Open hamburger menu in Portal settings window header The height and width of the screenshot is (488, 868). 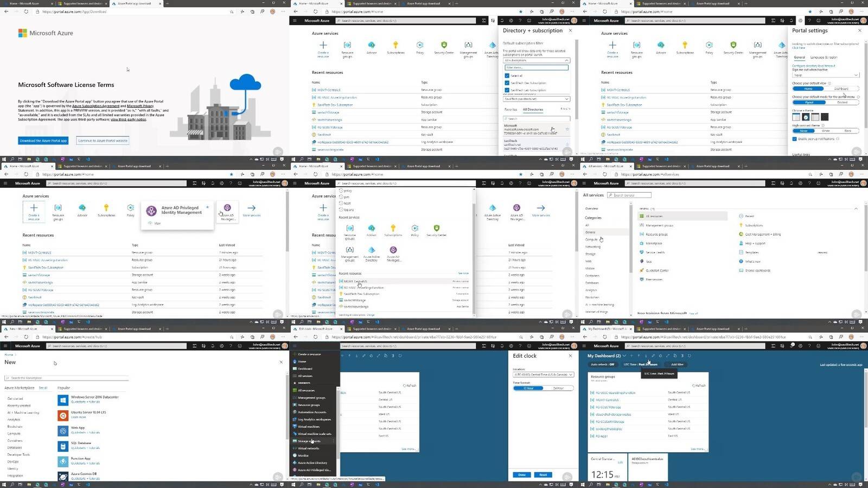[x=585, y=21]
